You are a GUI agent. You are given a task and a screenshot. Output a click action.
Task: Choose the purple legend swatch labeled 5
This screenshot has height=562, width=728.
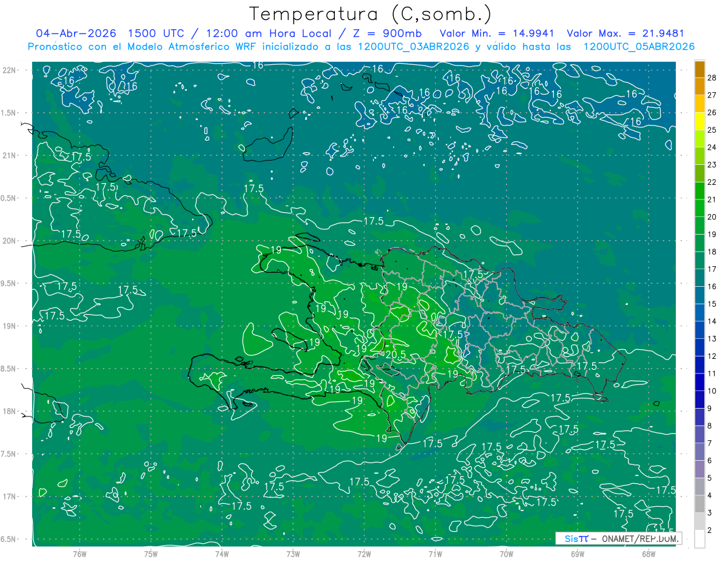tap(699, 469)
